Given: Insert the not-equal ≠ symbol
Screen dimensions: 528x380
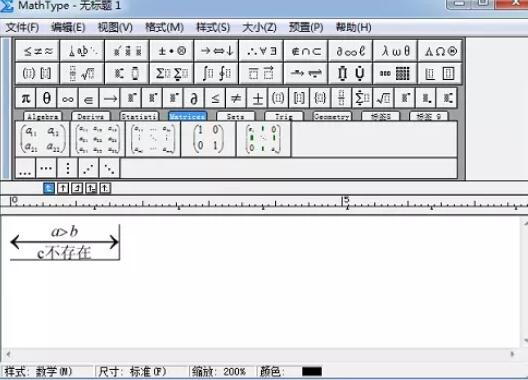Looking at the screenshot, I should 236,98.
